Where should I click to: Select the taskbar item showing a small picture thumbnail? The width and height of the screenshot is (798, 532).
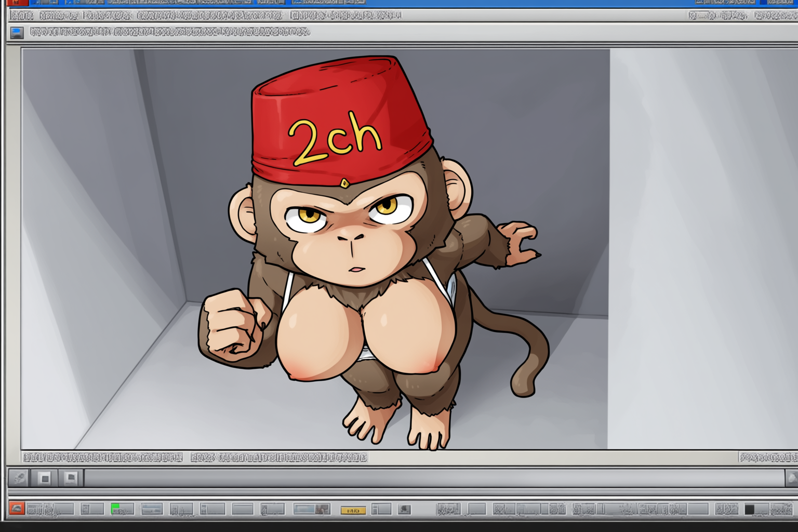click(x=312, y=509)
